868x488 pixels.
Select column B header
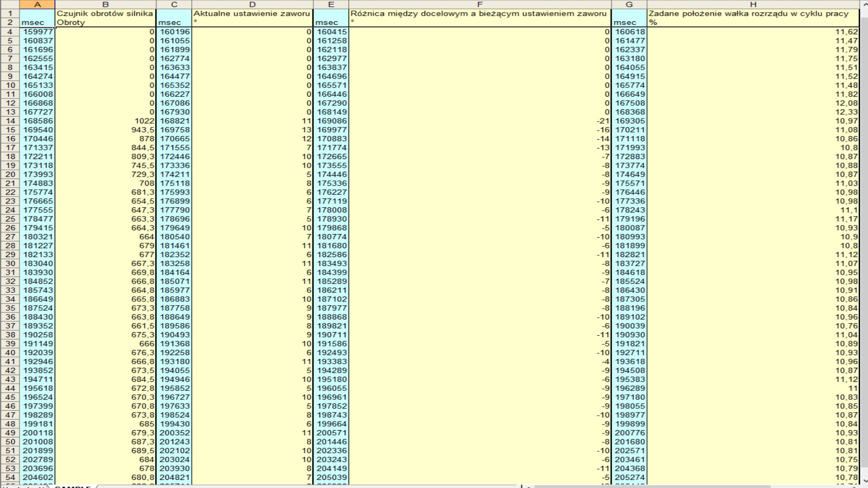pyautogui.click(x=105, y=5)
